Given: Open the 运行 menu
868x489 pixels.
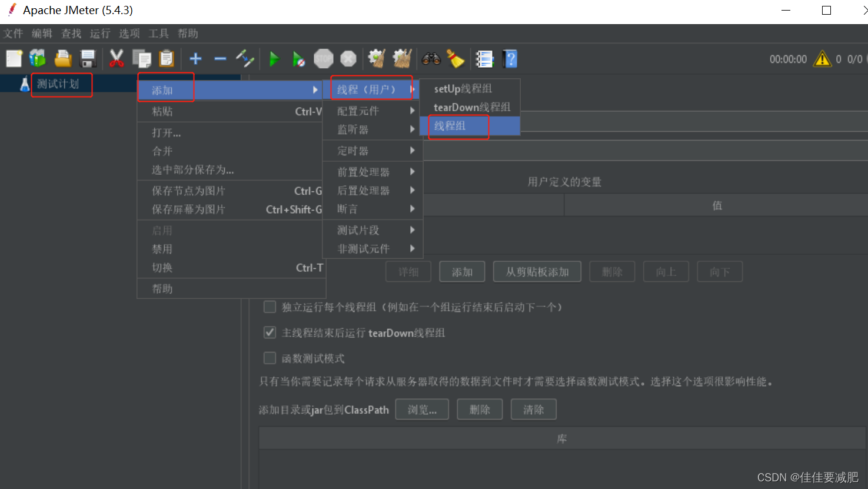Looking at the screenshot, I should point(100,34).
